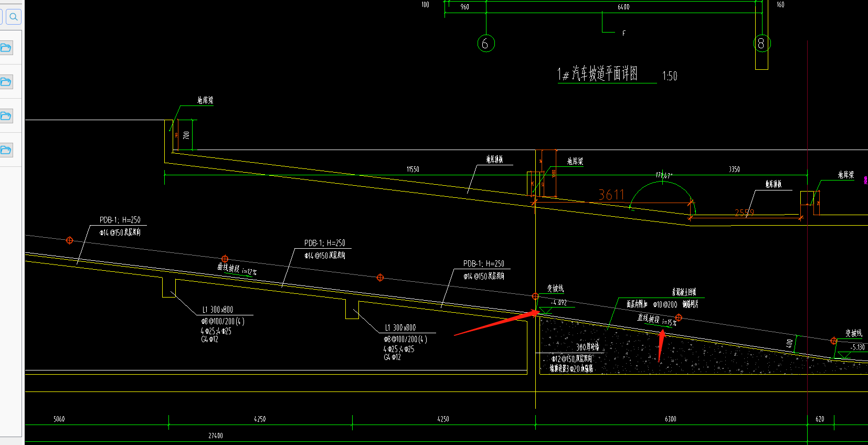Select the left L1 300x800 beam label
The image size is (868, 445).
[218, 310]
